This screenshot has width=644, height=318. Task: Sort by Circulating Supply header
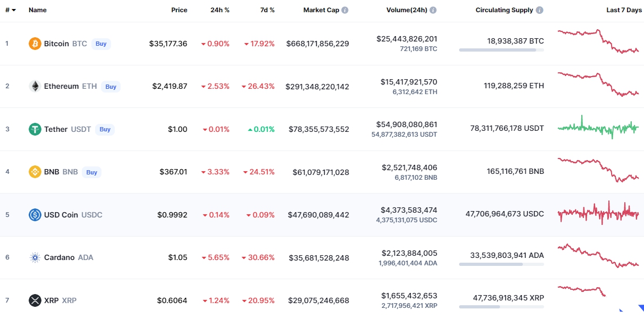point(504,10)
